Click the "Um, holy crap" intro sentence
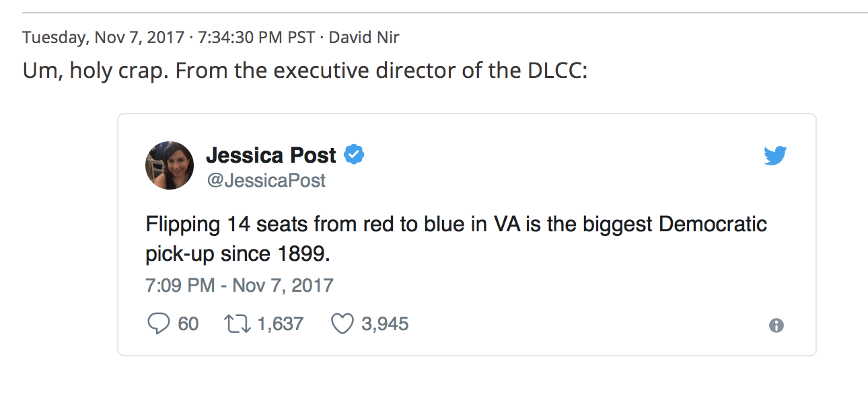This screenshot has height=394, width=868. (x=96, y=71)
